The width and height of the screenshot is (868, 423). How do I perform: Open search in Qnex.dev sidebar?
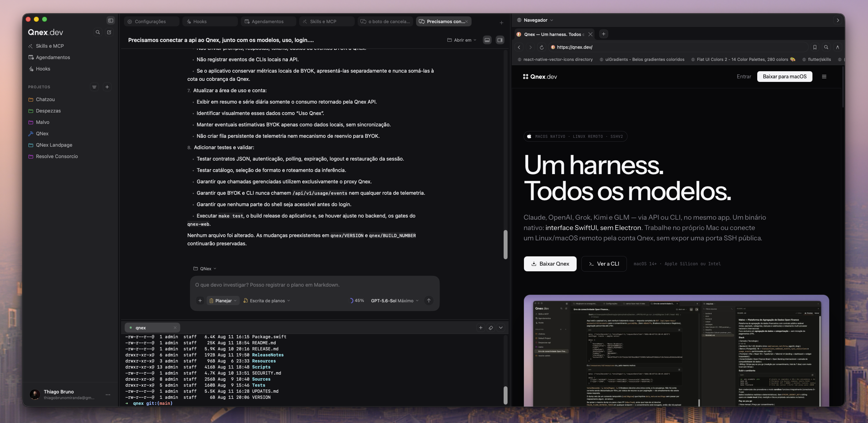click(x=98, y=32)
